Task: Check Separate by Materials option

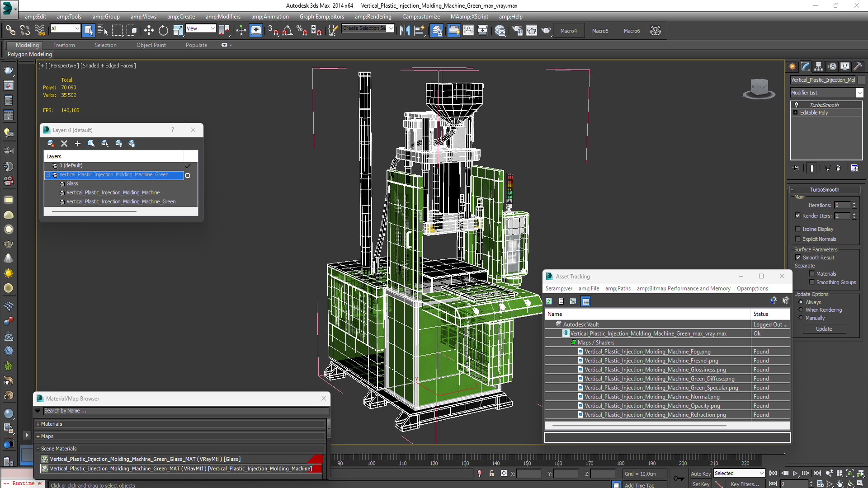Action: (811, 274)
